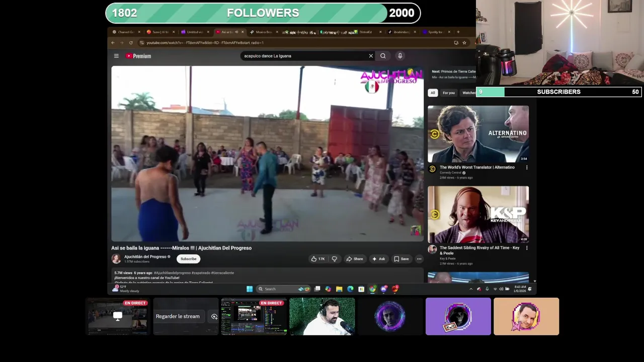Viewport: 644px width, 362px height.
Task: Select the For you filter chip
Action: coord(449,93)
